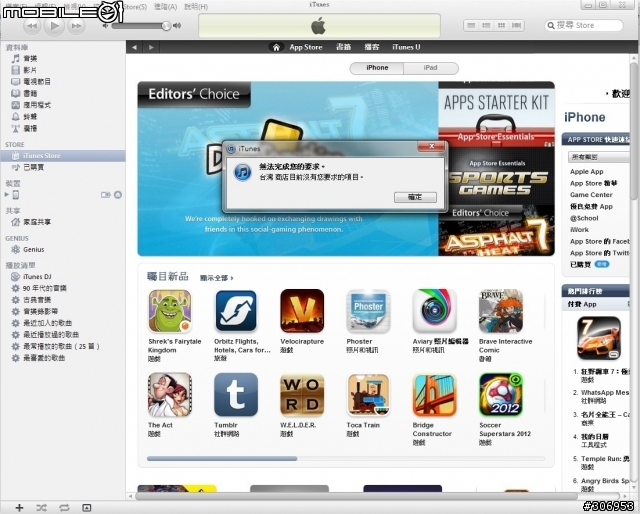Select the radio antenna icon
The width and height of the screenshot is (640, 514).
pos(16,129)
